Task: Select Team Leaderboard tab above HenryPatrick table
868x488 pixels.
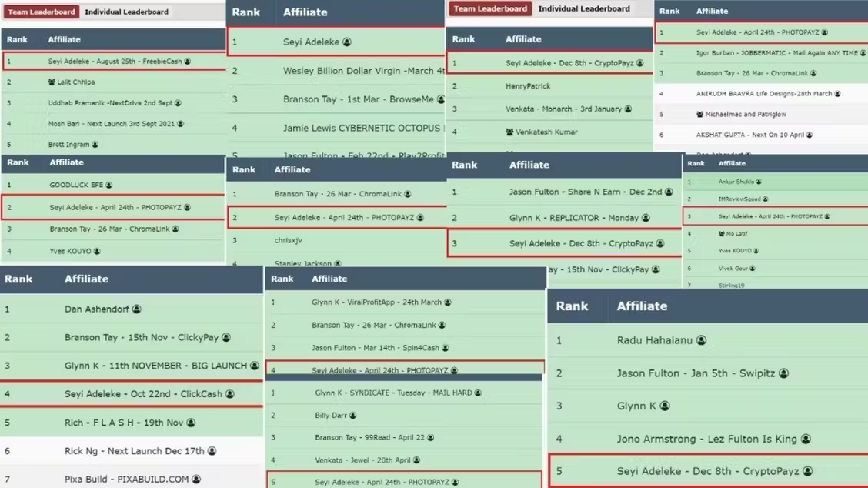Action: (490, 9)
